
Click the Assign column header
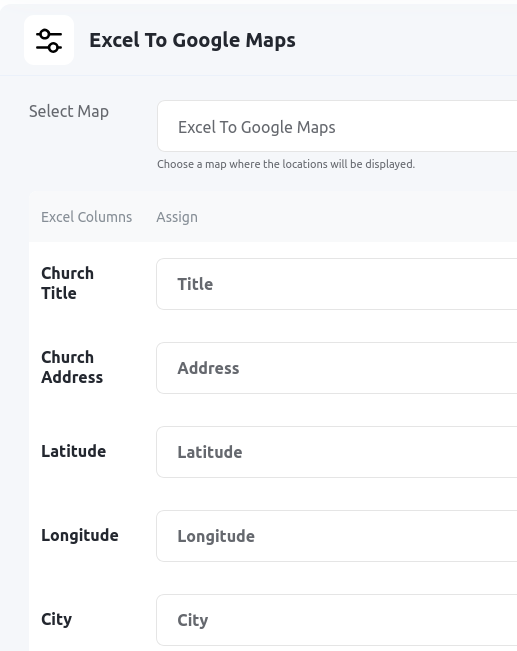pyautogui.click(x=177, y=217)
